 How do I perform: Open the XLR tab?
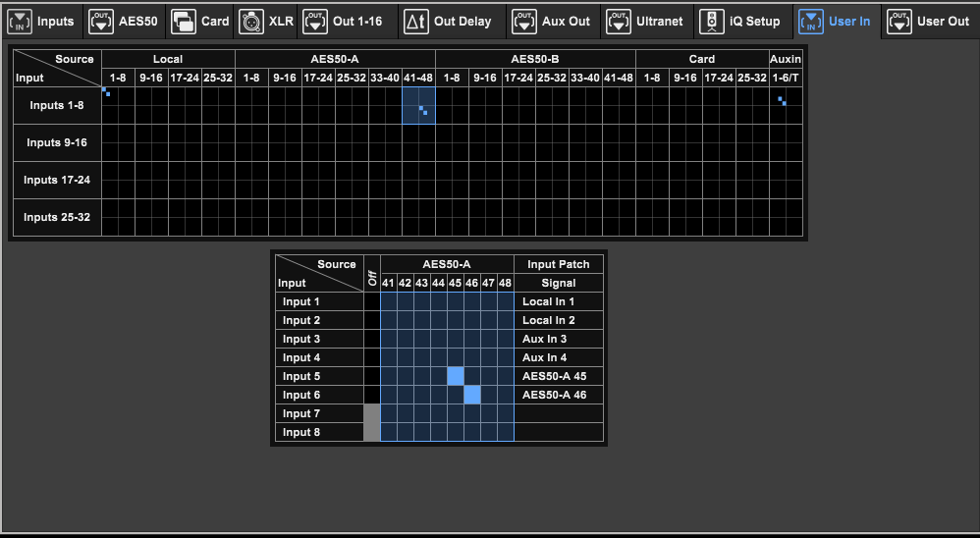266,22
